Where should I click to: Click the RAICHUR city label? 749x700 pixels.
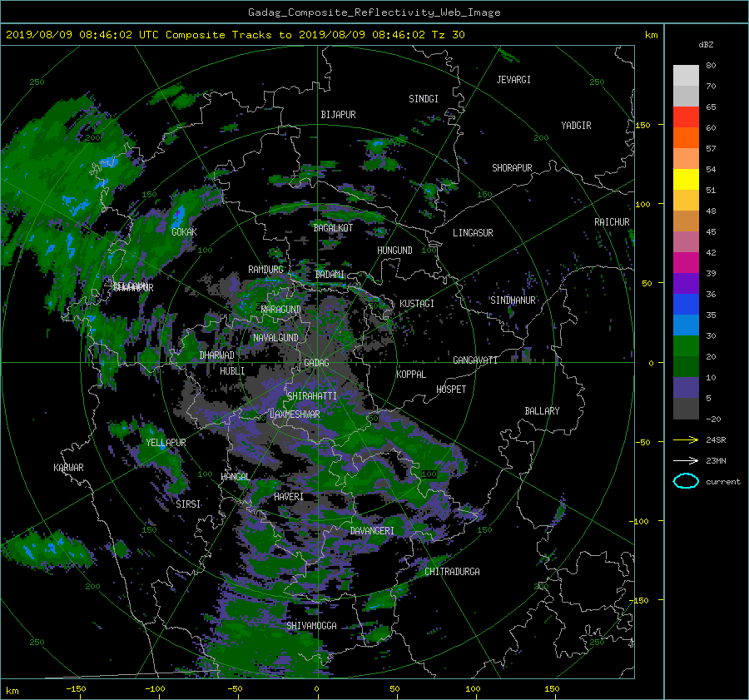pyautogui.click(x=612, y=222)
